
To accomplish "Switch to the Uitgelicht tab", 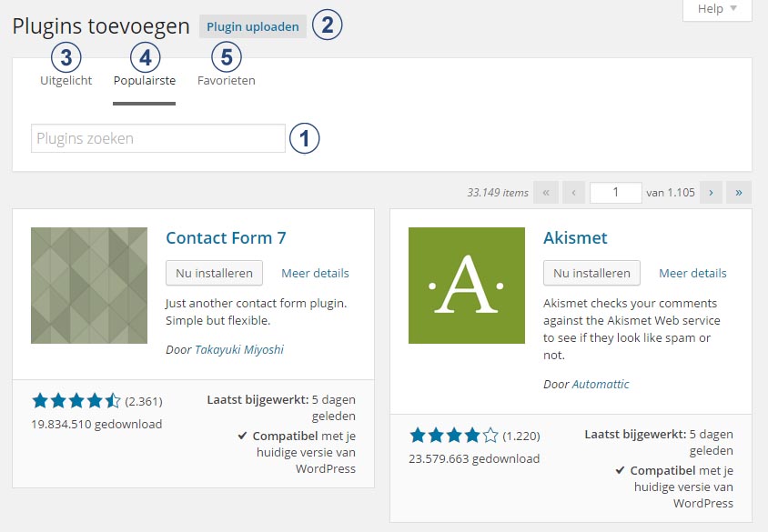I will click(x=66, y=80).
